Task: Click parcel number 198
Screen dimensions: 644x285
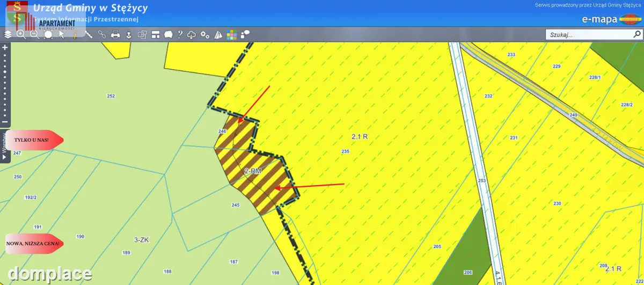Action: point(275,273)
